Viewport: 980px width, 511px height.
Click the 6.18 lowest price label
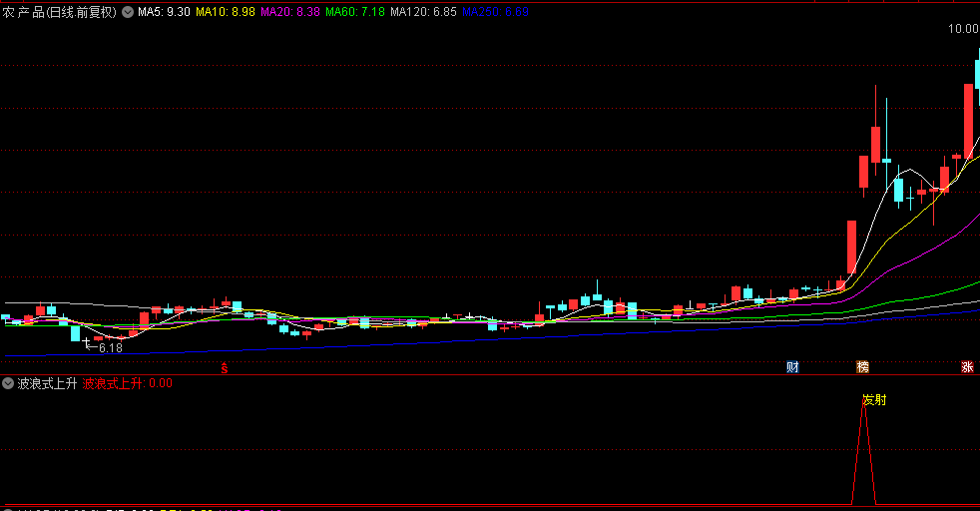[x=111, y=348]
